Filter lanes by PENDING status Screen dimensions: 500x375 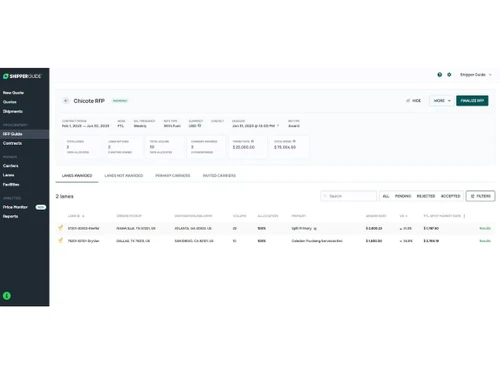[x=403, y=196]
